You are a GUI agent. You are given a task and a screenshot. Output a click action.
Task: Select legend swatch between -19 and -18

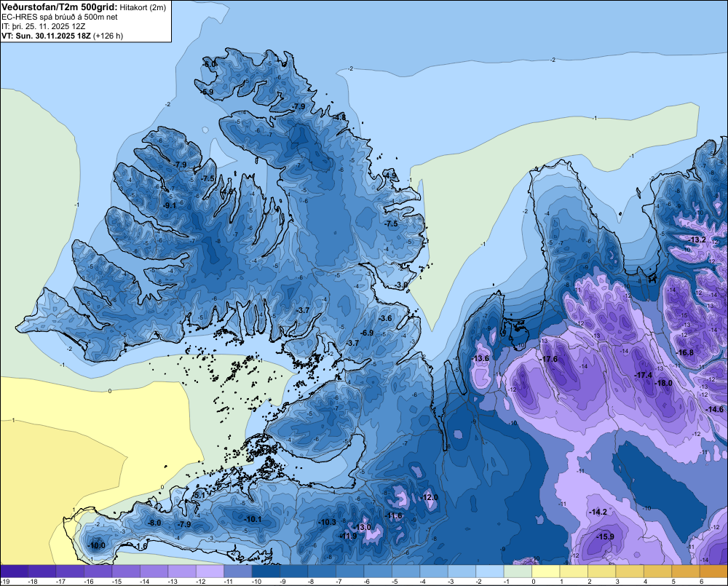(x=14, y=571)
